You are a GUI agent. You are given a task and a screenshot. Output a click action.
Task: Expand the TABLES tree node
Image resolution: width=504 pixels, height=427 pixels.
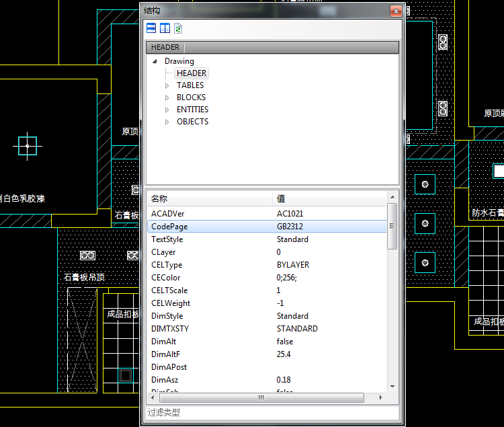[x=167, y=85]
